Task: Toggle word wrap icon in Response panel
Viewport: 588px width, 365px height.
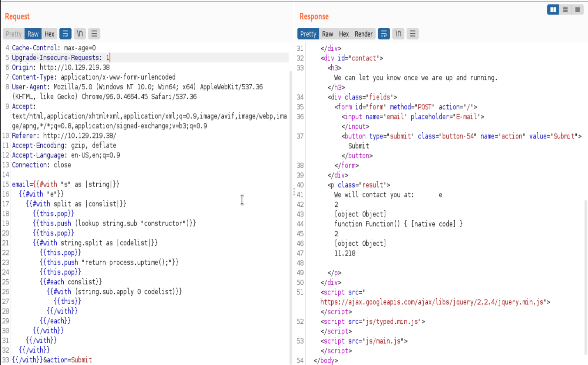Action: (384, 34)
